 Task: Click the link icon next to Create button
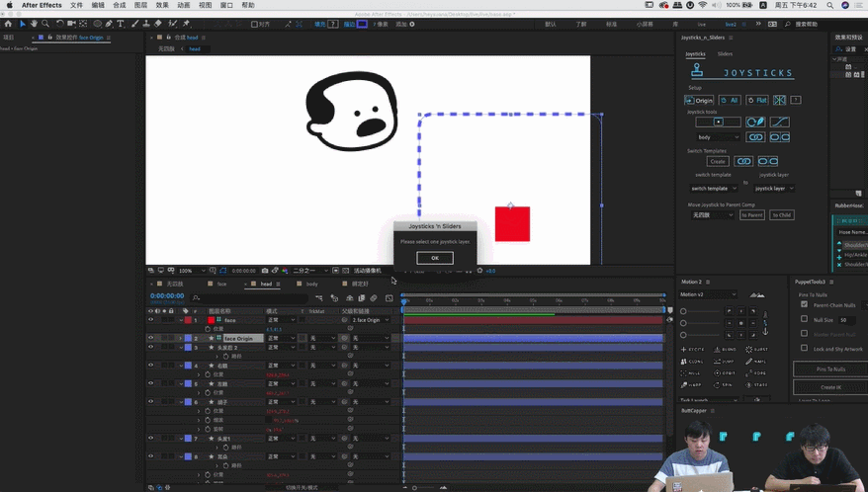pyautogui.click(x=742, y=161)
